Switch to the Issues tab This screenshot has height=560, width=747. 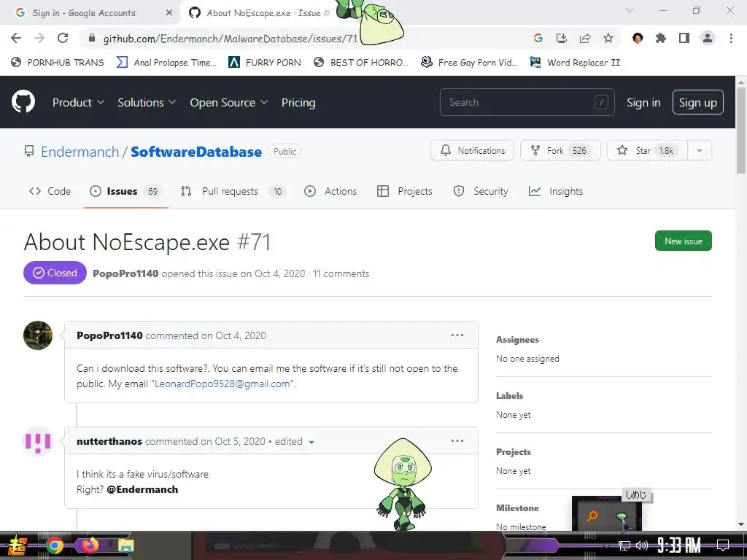(x=125, y=191)
